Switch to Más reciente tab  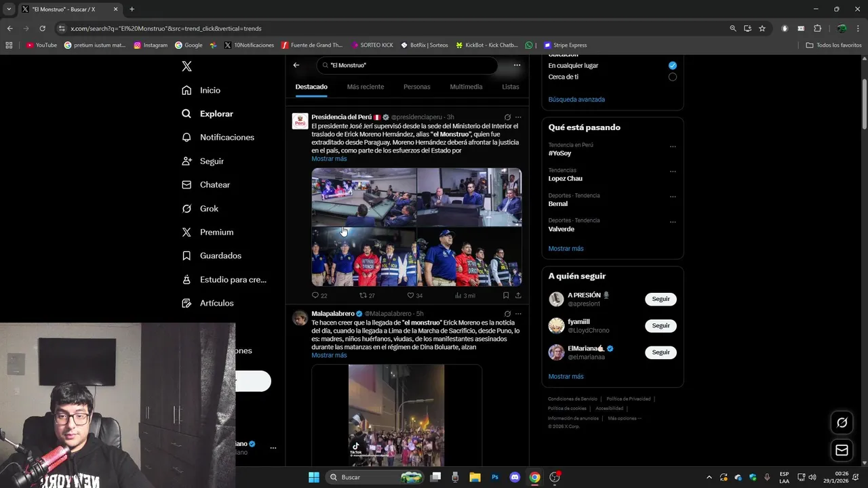pyautogui.click(x=366, y=87)
